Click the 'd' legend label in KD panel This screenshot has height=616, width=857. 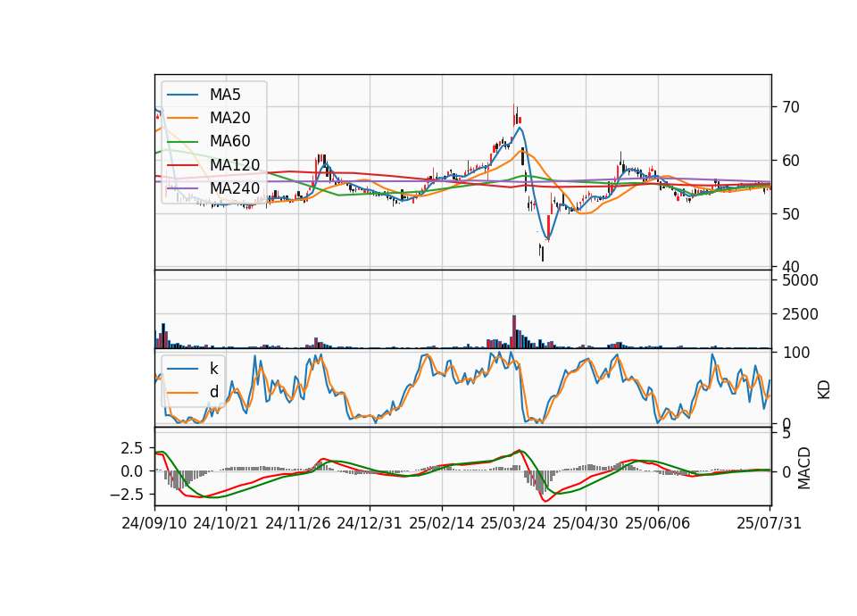coord(213,392)
